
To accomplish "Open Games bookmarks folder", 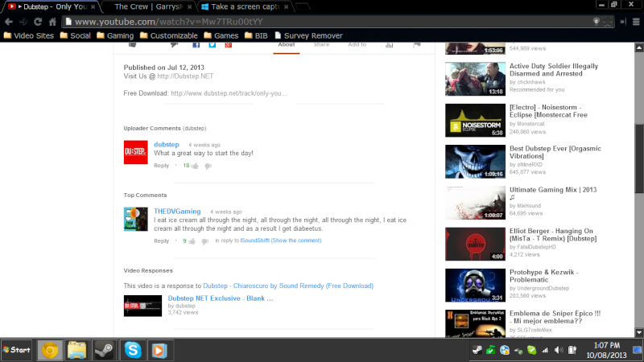I will pyautogui.click(x=221, y=35).
